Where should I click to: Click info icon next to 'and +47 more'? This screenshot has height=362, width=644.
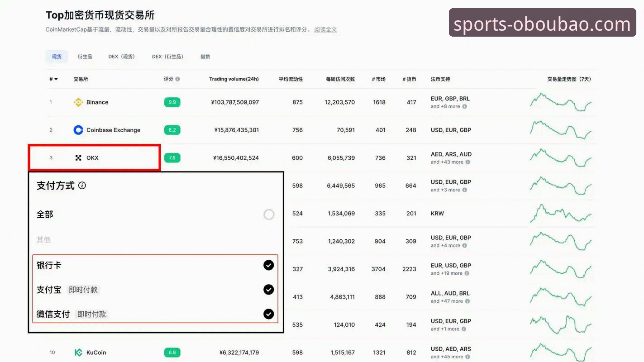(467, 301)
